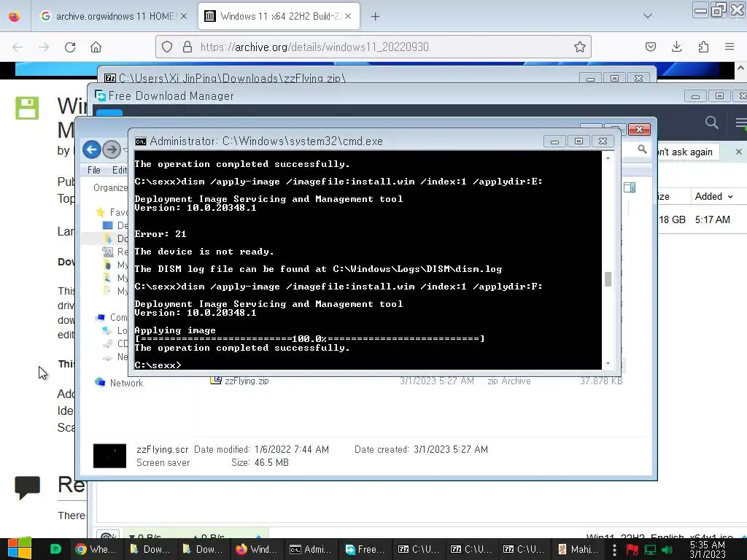
Task: Click the green floppy software icon on page
Action: point(27,108)
